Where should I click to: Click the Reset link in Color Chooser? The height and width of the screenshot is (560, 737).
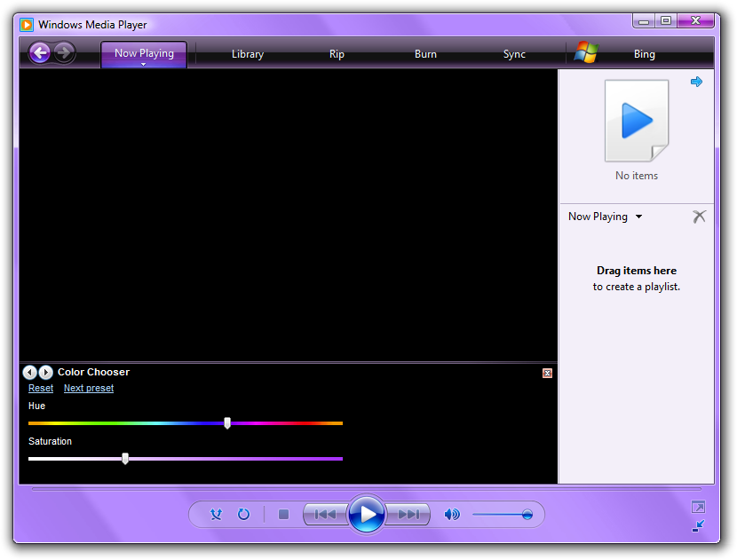coord(41,388)
